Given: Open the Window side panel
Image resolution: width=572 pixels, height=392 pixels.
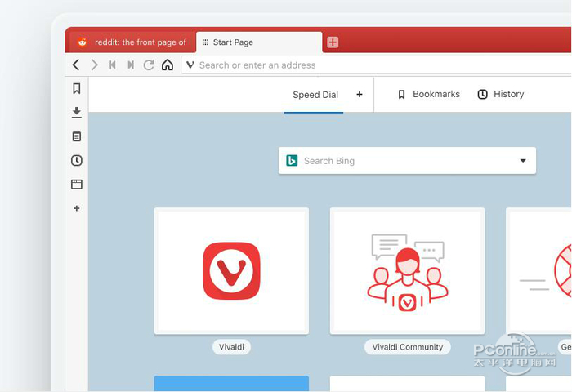Looking at the screenshot, I should (77, 184).
